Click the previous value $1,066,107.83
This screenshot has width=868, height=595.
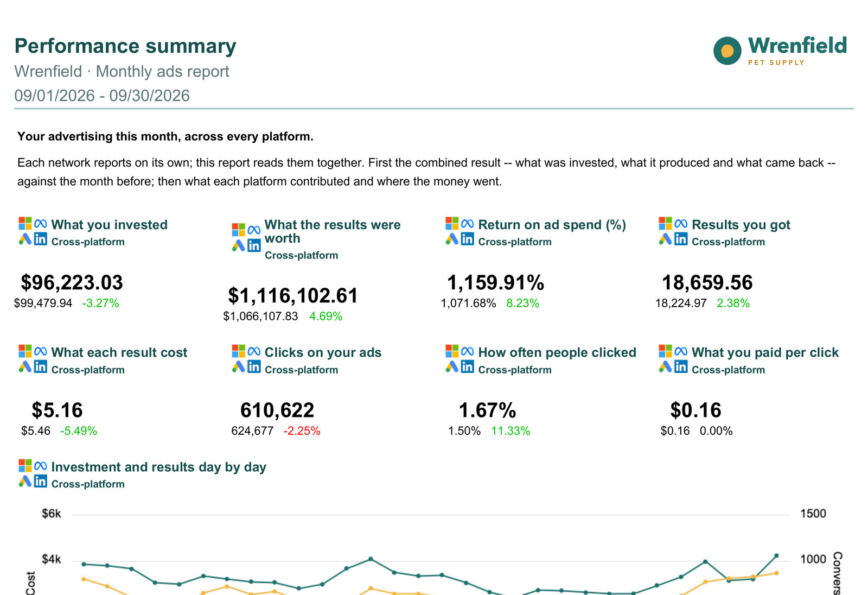pyautogui.click(x=260, y=316)
